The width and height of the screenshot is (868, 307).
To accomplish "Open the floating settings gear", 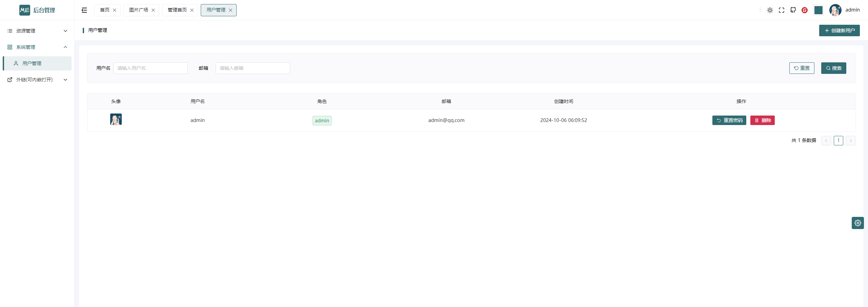I will pos(857,223).
